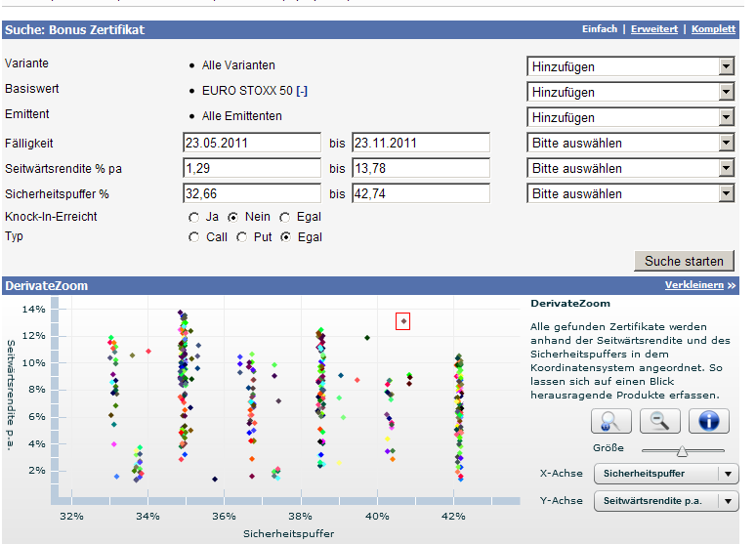Viewport: 756px width, 544px height.
Task: Click the Seitwärtsrendite minimum field 1,29
Action: [x=252, y=168]
